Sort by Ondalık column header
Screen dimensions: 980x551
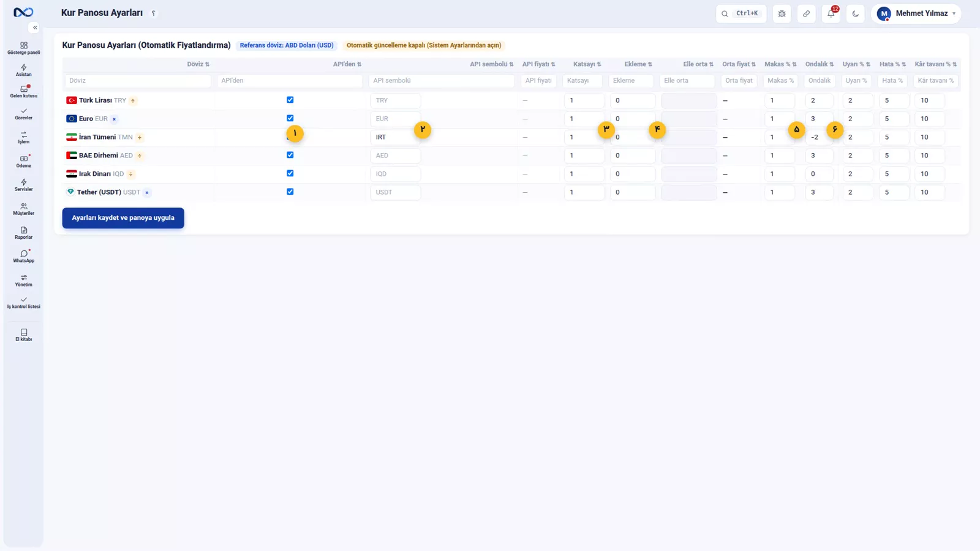[820, 64]
